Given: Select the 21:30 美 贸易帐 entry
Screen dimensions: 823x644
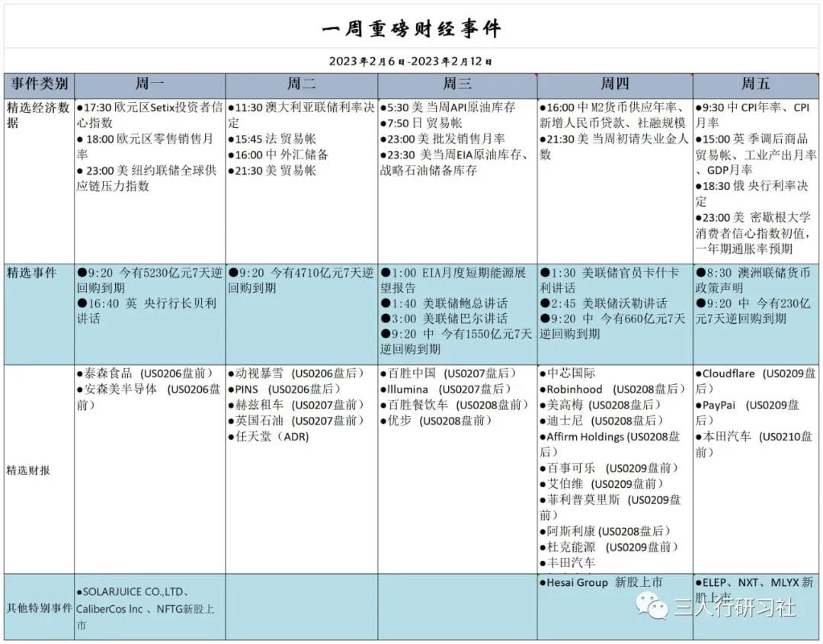Looking at the screenshot, I should click(272, 171).
